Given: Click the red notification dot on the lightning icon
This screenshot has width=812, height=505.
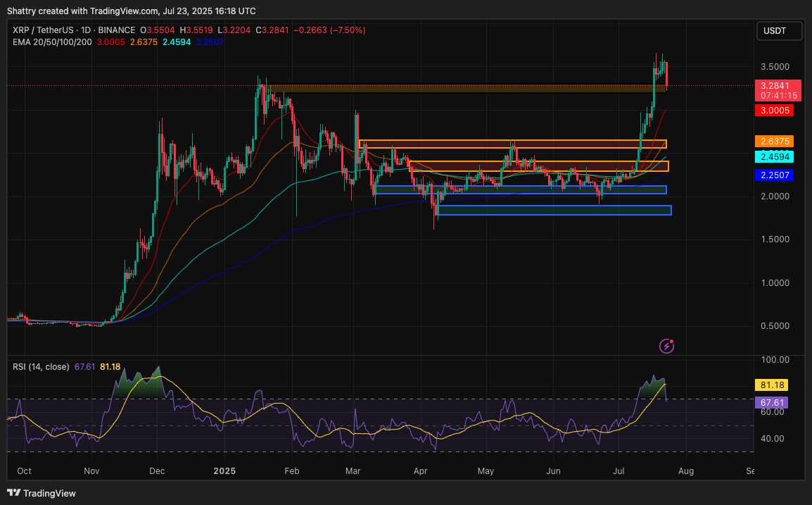Looking at the screenshot, I should (671, 341).
